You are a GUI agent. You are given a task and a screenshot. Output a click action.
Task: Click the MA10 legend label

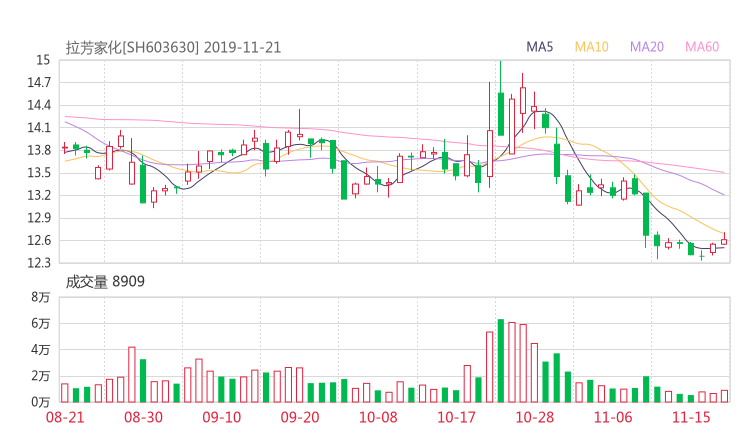pos(591,47)
